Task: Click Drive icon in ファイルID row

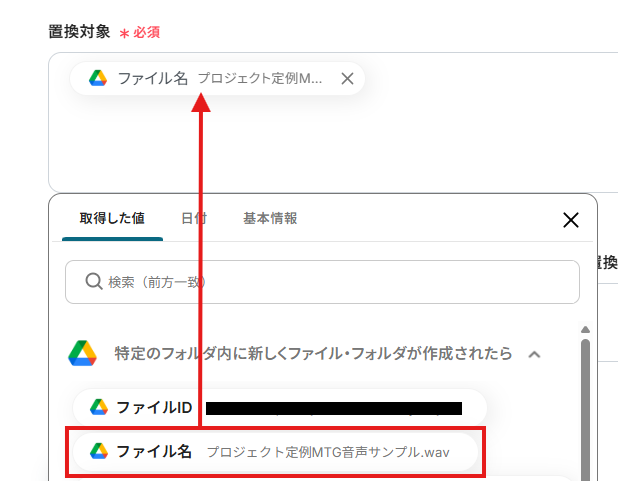Action: pos(99,407)
